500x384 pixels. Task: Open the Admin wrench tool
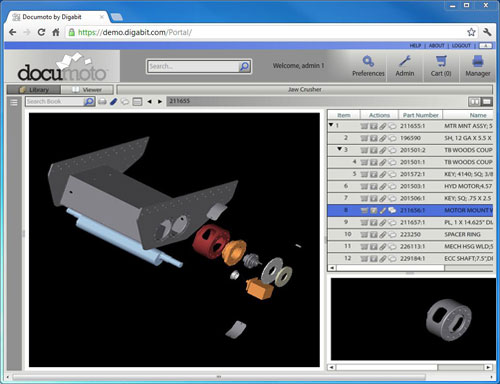coord(405,66)
